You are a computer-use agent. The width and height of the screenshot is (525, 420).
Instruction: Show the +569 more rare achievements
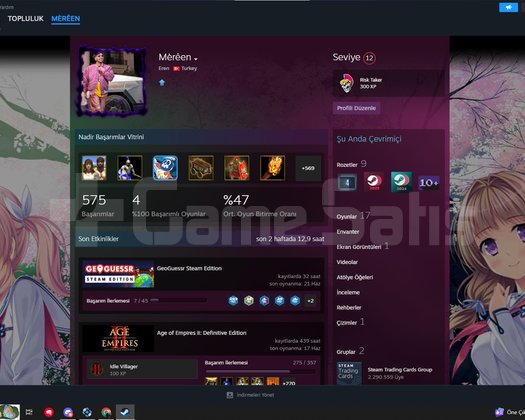tap(308, 168)
